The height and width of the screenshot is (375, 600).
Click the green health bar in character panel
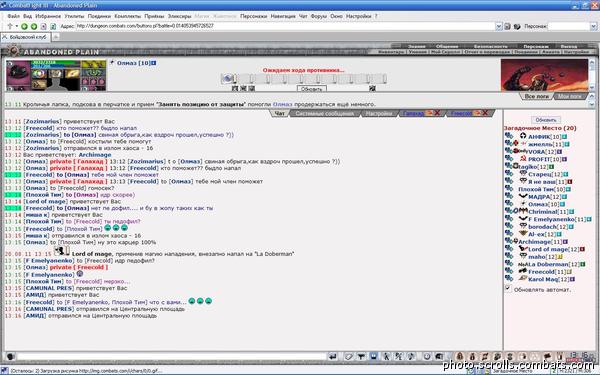point(56,62)
